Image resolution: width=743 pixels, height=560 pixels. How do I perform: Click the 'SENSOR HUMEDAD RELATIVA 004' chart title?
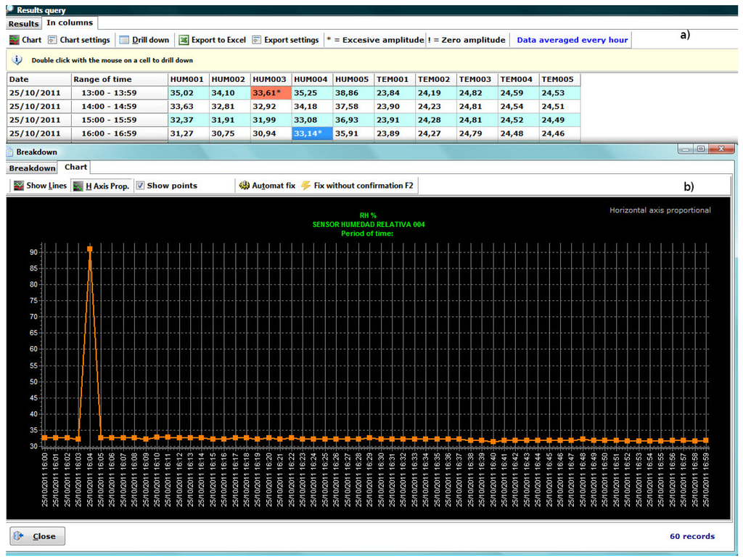coord(369,225)
